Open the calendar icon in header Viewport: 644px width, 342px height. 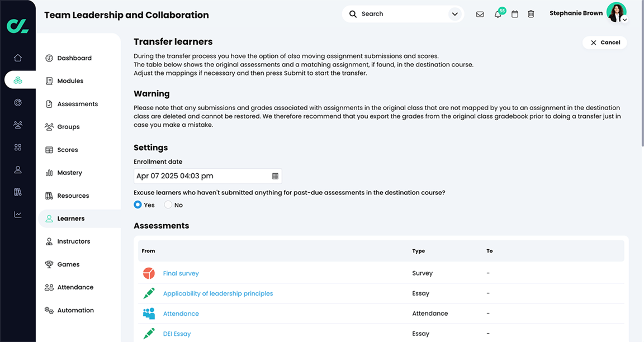(515, 14)
